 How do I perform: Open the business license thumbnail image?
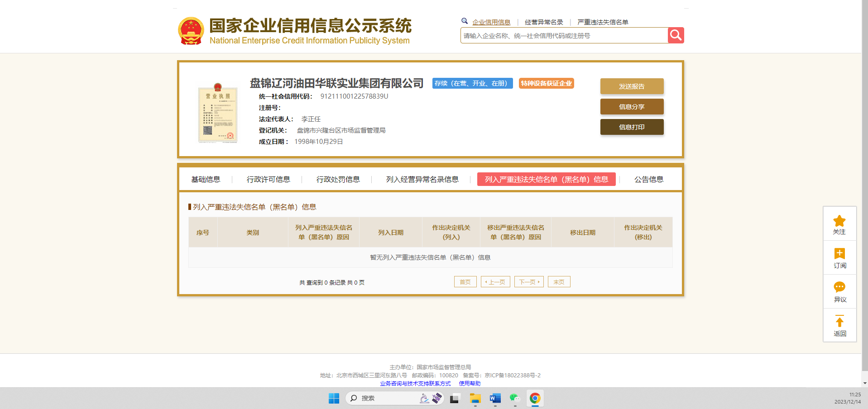coord(218,113)
